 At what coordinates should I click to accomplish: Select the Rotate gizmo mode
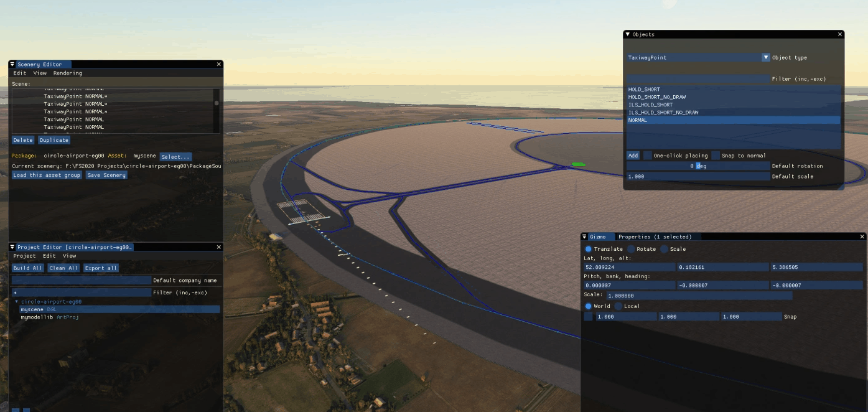click(631, 249)
